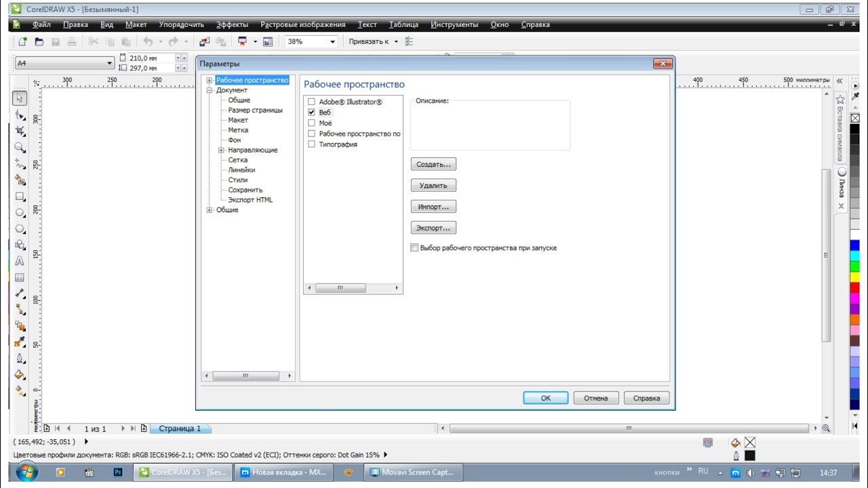868x488 pixels.
Task: Select the Shape edit tool
Action: 20,115
